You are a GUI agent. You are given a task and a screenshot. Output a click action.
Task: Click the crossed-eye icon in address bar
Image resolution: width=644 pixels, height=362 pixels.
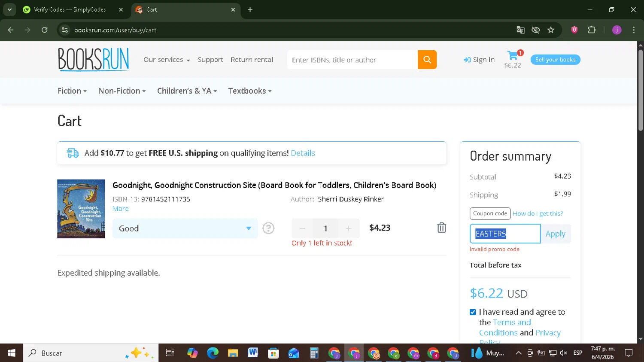point(535,30)
